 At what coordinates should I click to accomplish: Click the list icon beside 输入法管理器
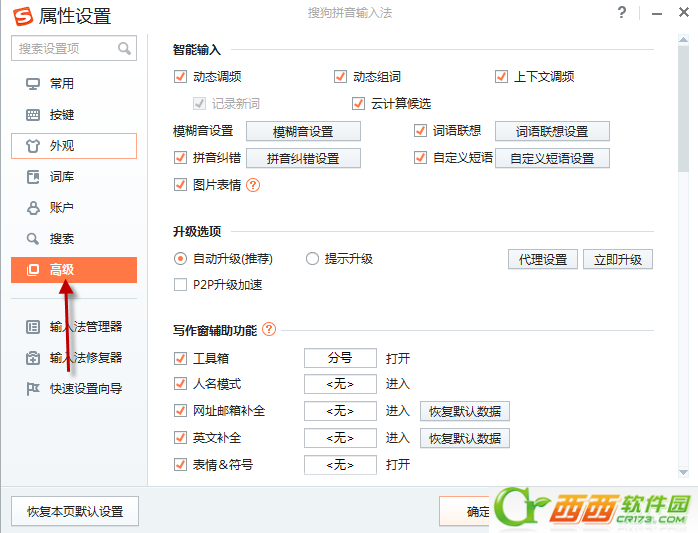[32, 327]
